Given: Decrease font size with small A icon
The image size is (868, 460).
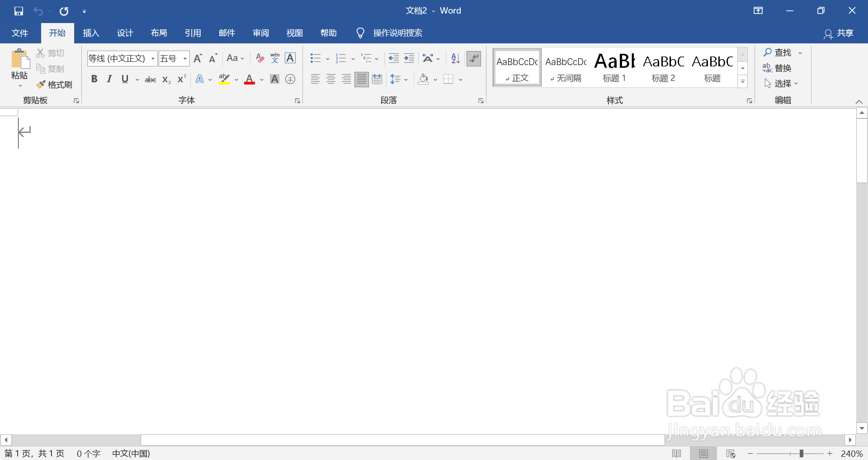Looking at the screenshot, I should point(213,58).
